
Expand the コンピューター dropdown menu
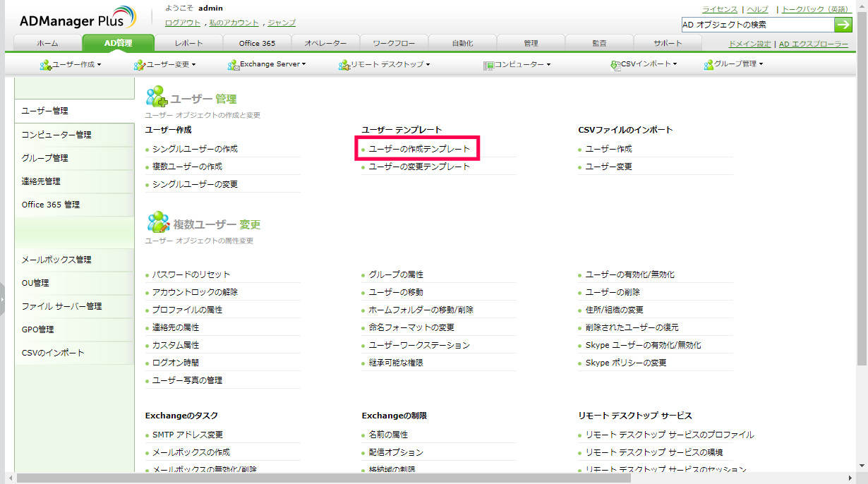[x=517, y=64]
